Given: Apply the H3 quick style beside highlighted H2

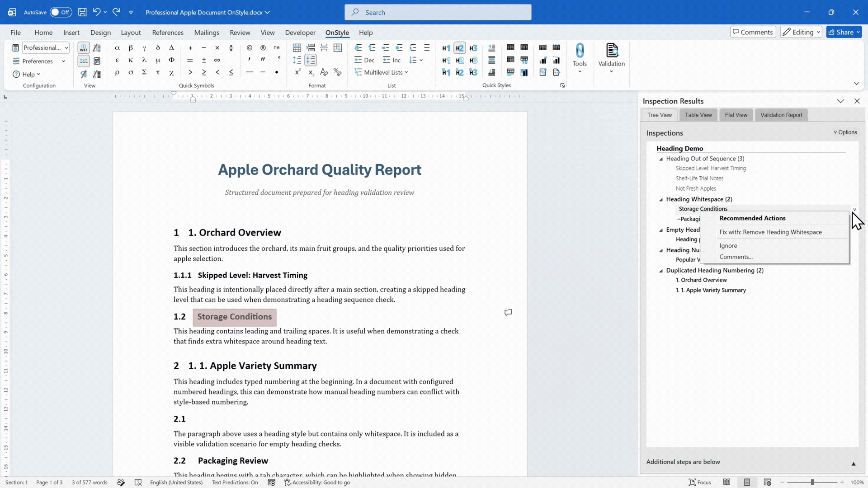Looking at the screenshot, I should pyautogui.click(x=473, y=48).
